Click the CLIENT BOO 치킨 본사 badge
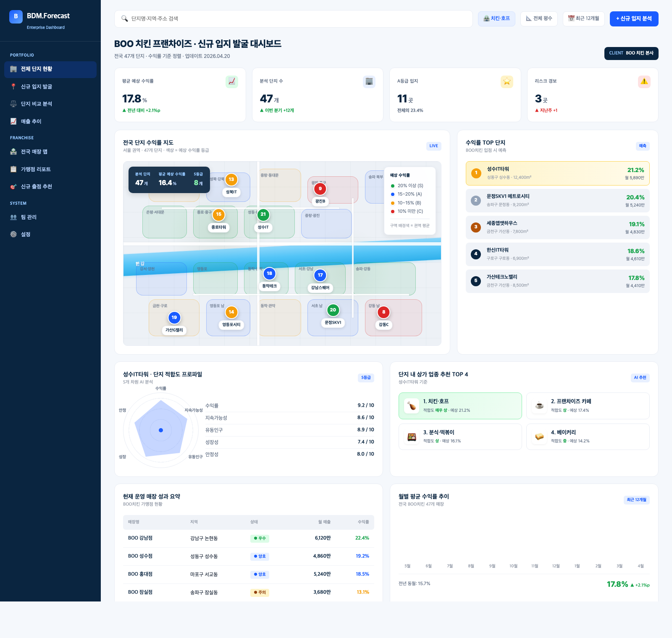 click(x=631, y=53)
